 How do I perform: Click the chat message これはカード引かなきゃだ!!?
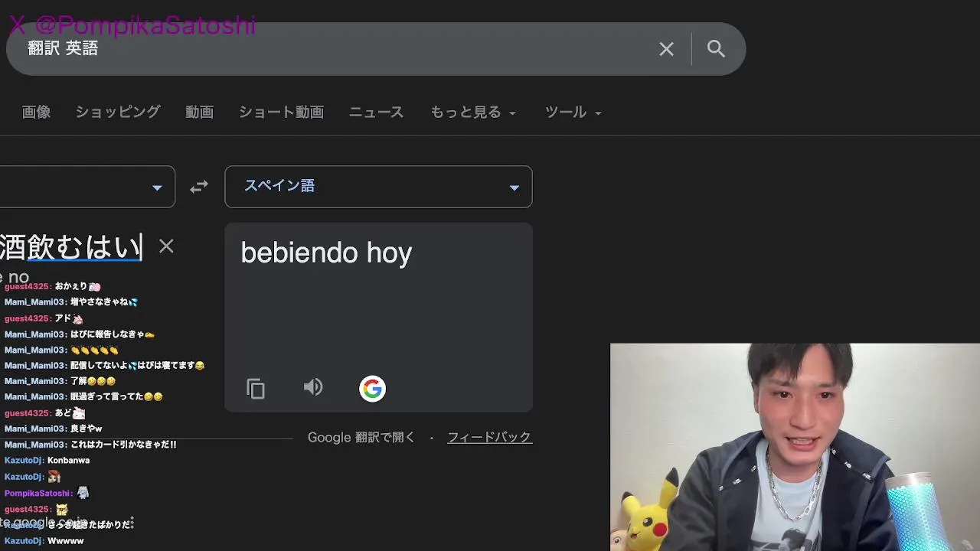(x=123, y=445)
